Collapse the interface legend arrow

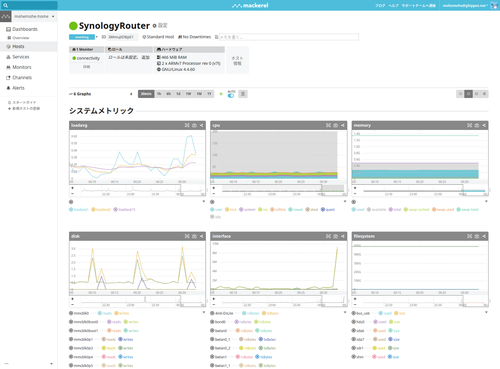[345, 313]
